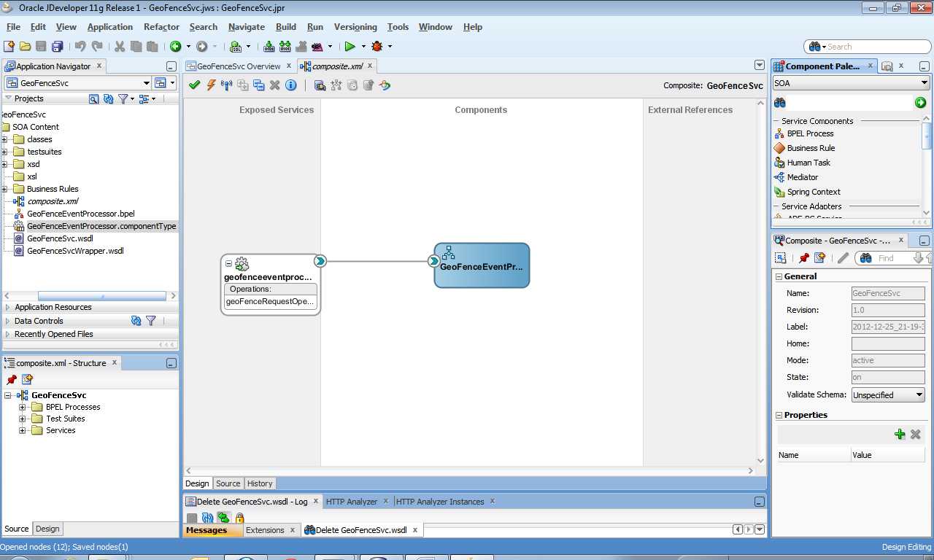This screenshot has width=934, height=560.
Task: Click the SQL Worksheet icon
Action: [x=236, y=46]
